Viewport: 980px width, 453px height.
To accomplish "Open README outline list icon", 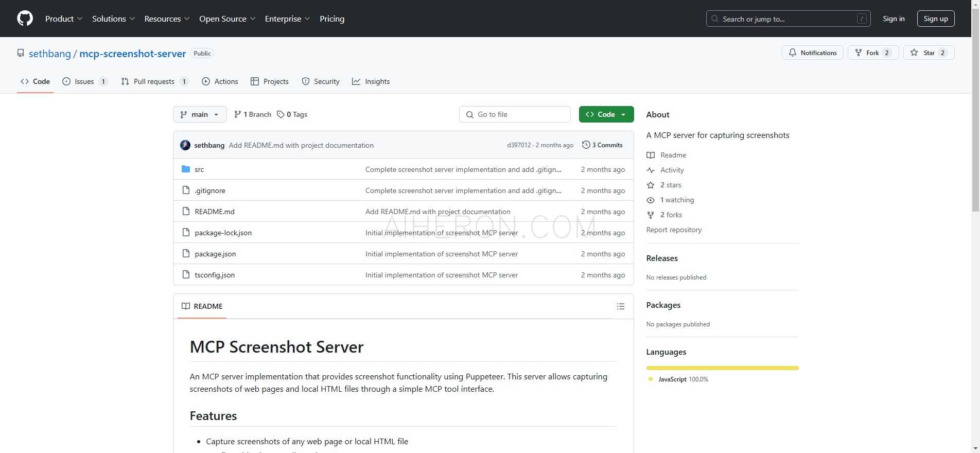I will (x=621, y=306).
